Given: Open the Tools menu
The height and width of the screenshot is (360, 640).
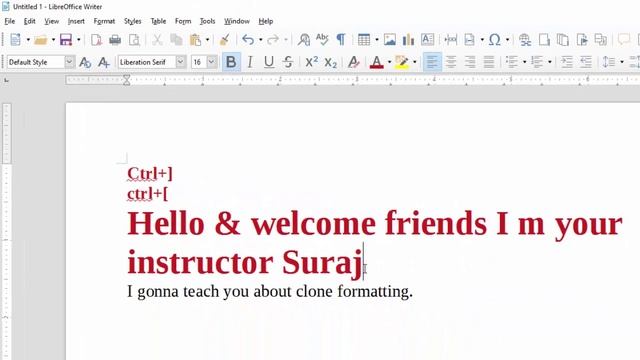Looking at the screenshot, I should coord(207,21).
